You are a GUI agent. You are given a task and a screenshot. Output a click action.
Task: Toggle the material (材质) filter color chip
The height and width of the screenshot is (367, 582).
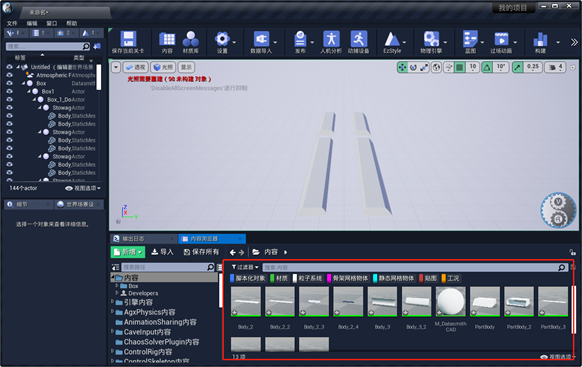coord(272,278)
